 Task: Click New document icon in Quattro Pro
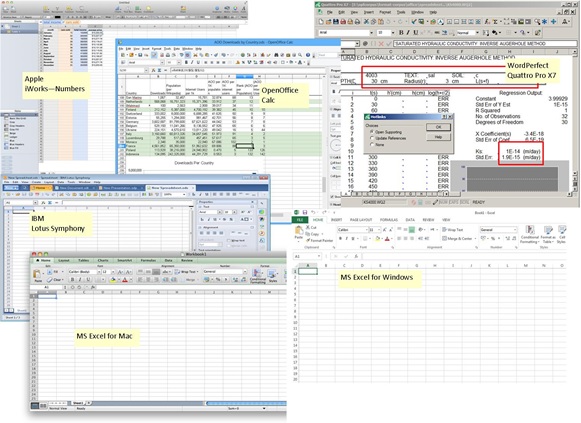[321, 21]
